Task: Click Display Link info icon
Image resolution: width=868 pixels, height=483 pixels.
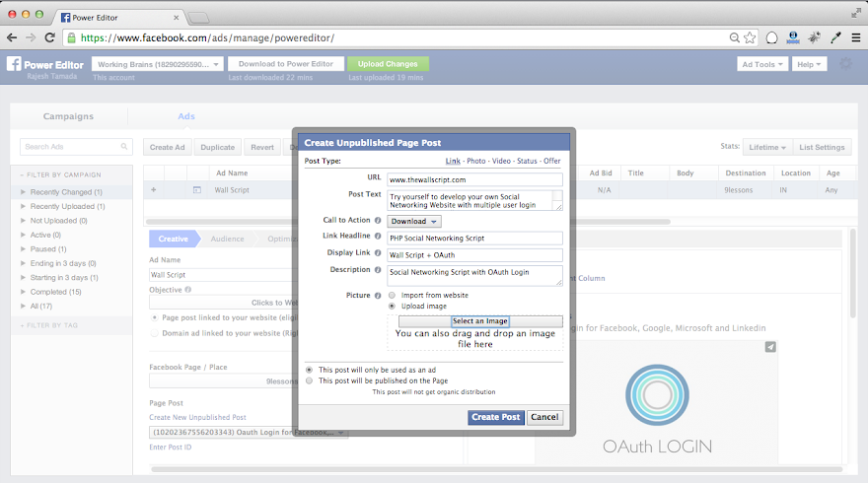Action: pyautogui.click(x=378, y=253)
